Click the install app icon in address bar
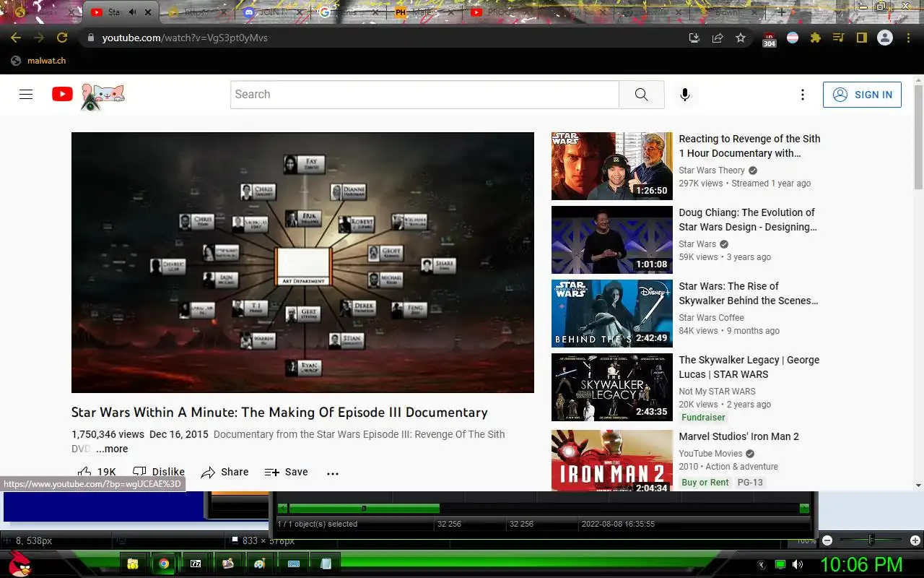Image resolution: width=924 pixels, height=578 pixels. 694,38
